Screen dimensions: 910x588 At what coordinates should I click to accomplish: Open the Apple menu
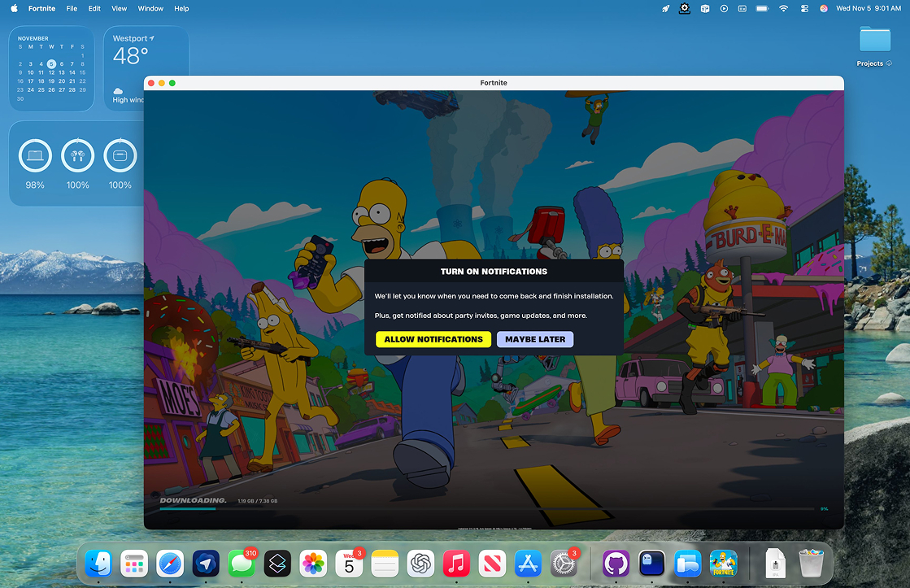coord(14,8)
